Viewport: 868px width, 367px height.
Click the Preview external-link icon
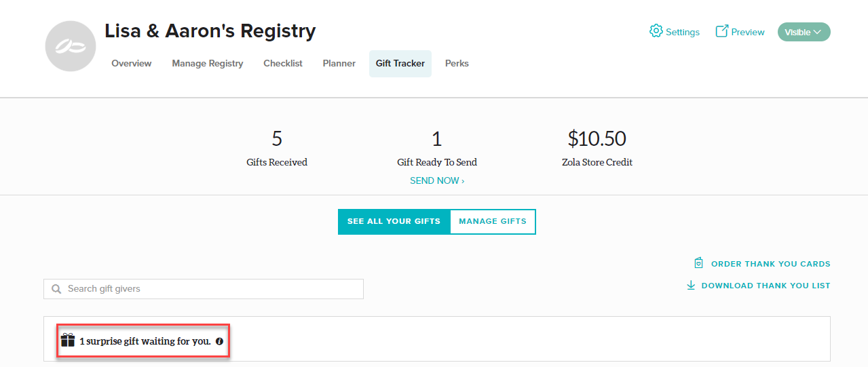tap(722, 31)
